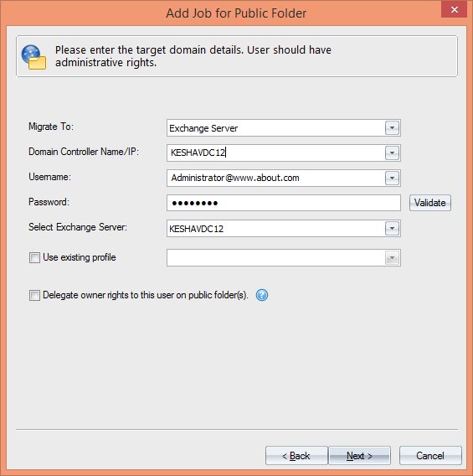
Task: Go to the next step with Next
Action: coord(359,456)
